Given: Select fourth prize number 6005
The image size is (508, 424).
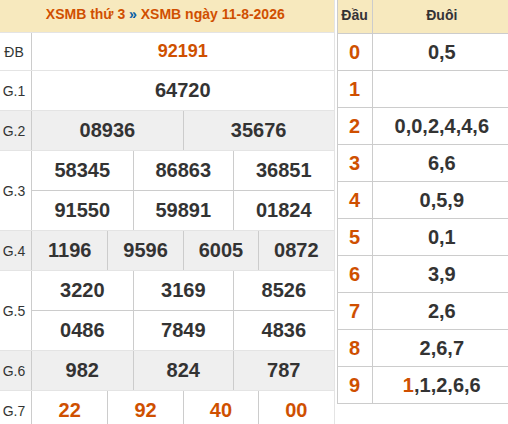Looking at the screenshot, I should 221,250.
